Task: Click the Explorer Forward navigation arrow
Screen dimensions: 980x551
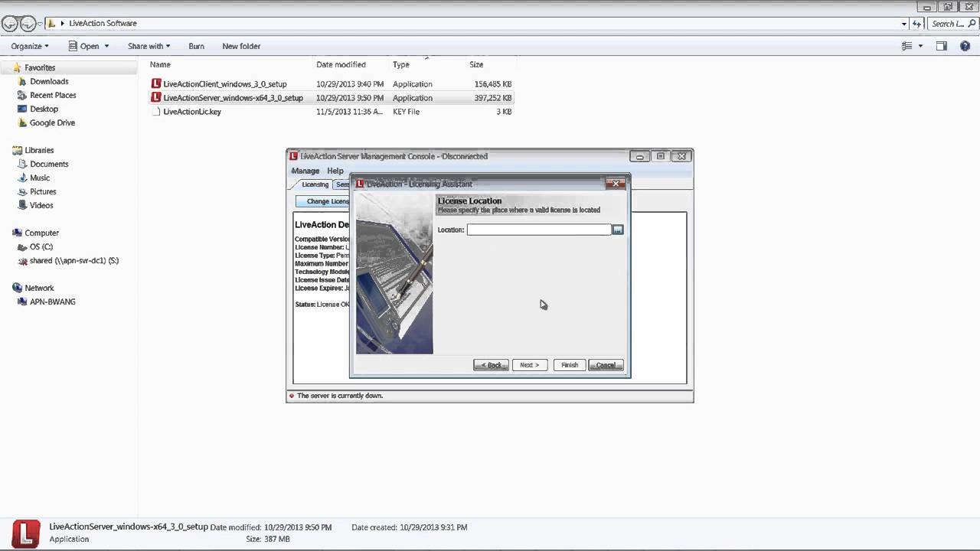Action: pyautogui.click(x=28, y=24)
